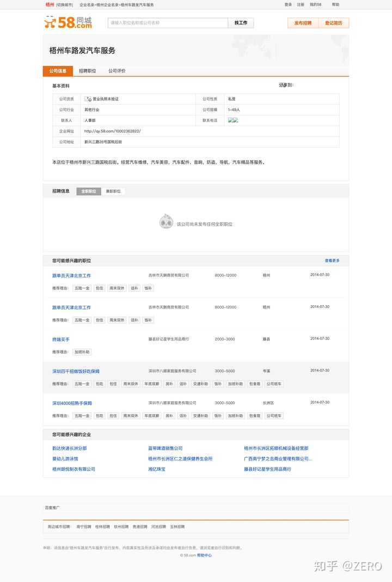Click the 河池招聘 footer link
Image resolution: width=392 pixels, height=582 pixels.
coord(158,527)
